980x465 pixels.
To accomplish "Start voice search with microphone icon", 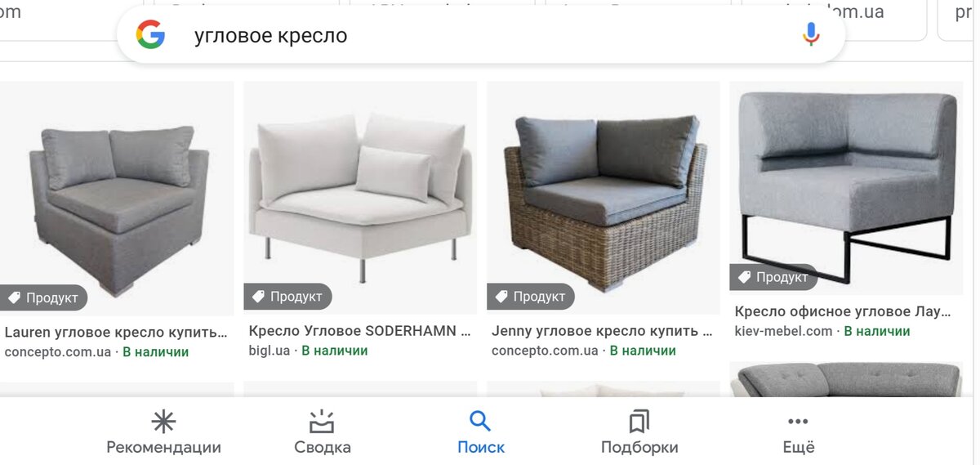I will [x=810, y=34].
